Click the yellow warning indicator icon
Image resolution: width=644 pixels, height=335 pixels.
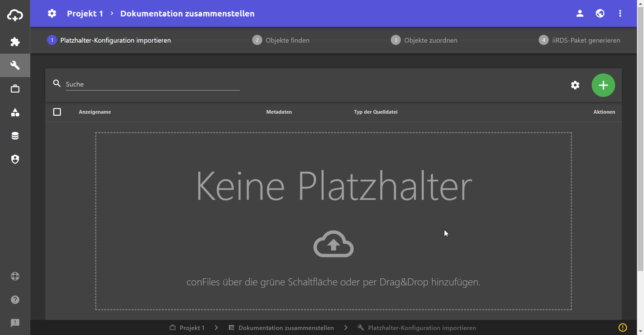(x=623, y=328)
